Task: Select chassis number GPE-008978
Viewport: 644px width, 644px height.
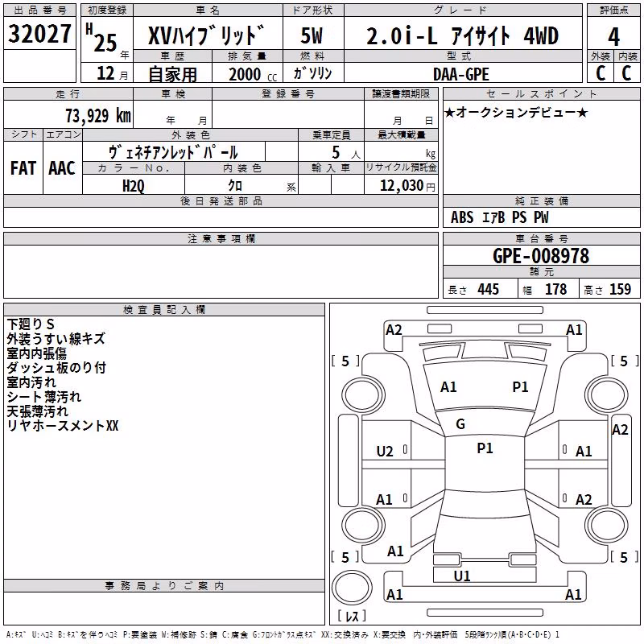Action: point(541,256)
